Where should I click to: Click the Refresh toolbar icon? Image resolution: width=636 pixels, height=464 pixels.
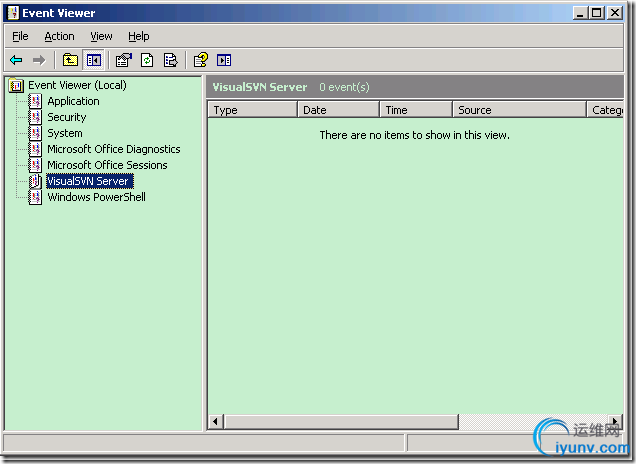click(147, 60)
